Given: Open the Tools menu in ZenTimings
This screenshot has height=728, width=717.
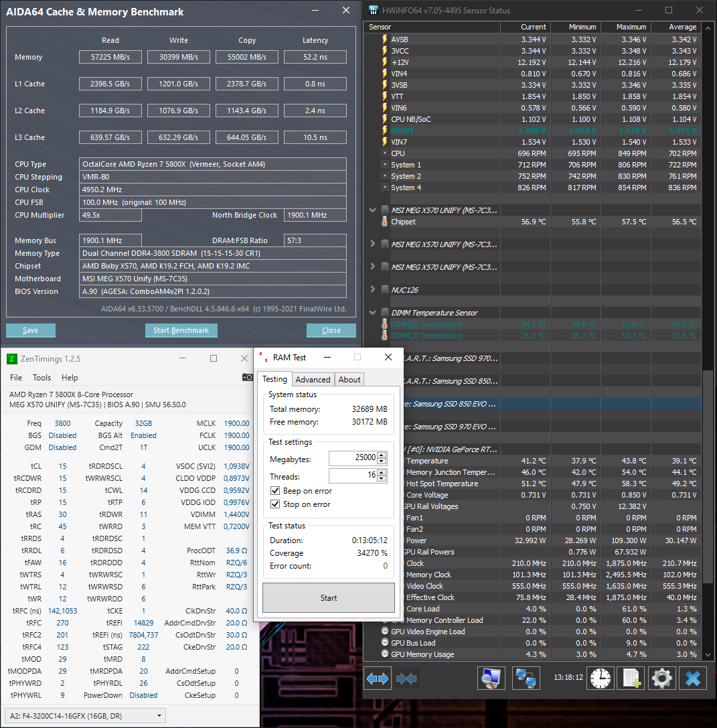Looking at the screenshot, I should tap(42, 377).
